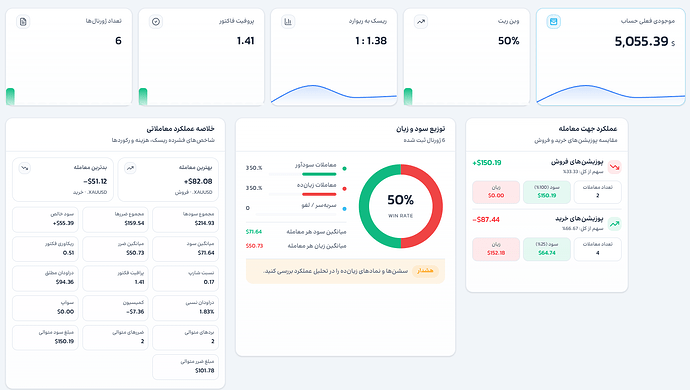Click the grey break-even trades progress bar

pos(296,214)
